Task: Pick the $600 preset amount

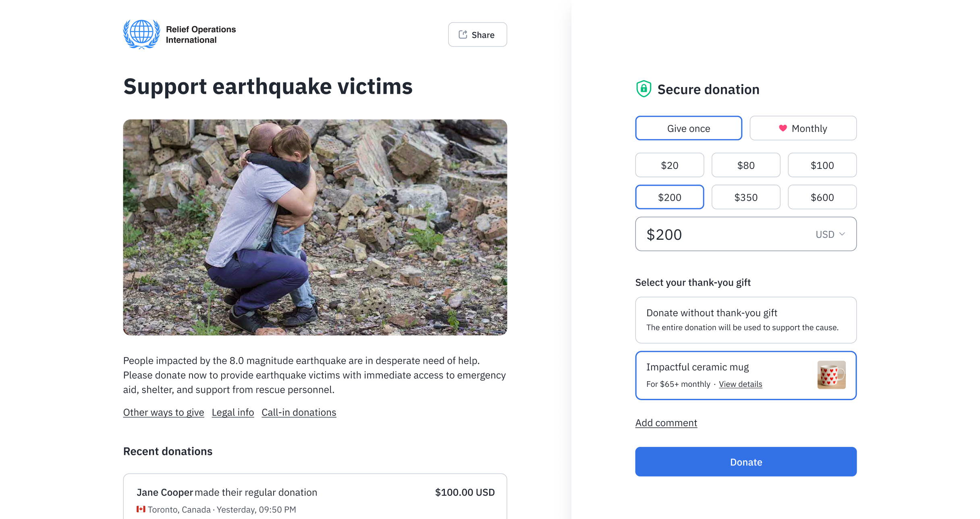Action: pyautogui.click(x=822, y=197)
